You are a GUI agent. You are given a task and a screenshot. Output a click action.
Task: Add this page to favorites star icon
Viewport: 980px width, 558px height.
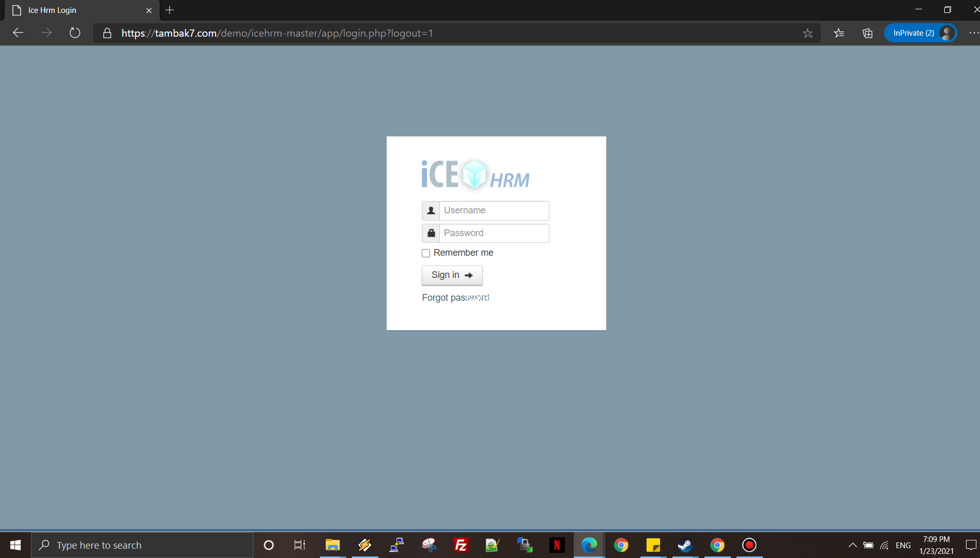click(807, 34)
